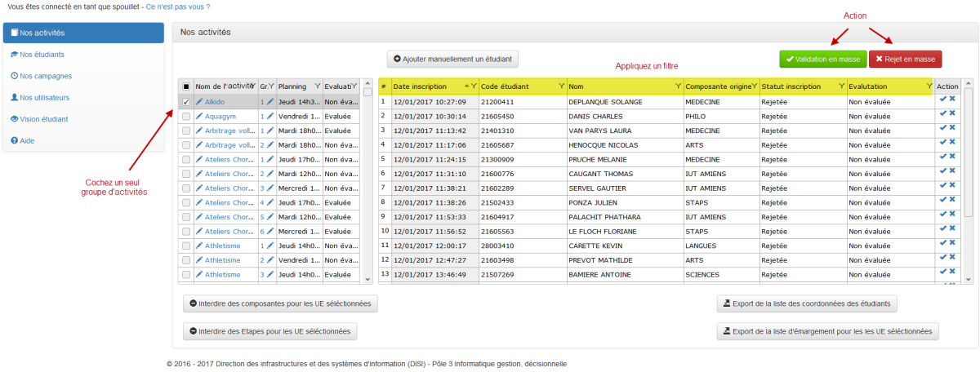Open the Composante origine column filter
Image resolution: width=980 pixels, height=372 pixels.
pos(754,86)
